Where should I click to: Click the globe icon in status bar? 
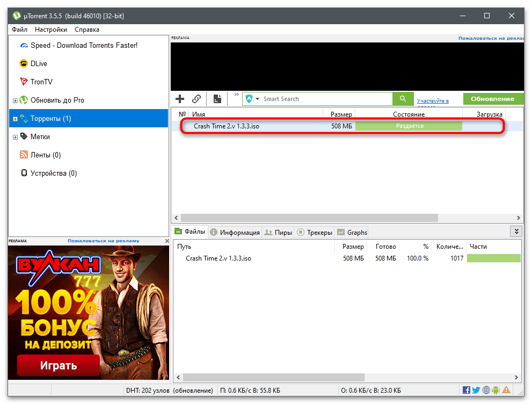[486, 390]
